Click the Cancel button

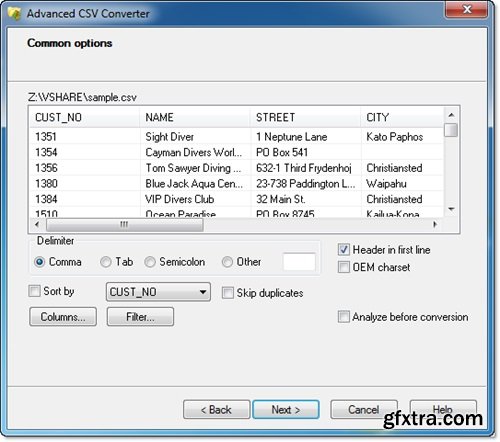(x=364, y=410)
